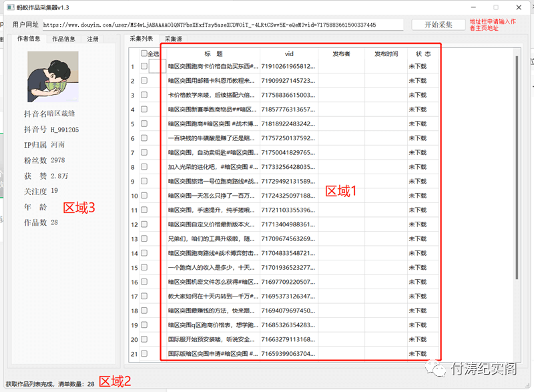
Task: Click the vid column header
Action: click(289, 54)
